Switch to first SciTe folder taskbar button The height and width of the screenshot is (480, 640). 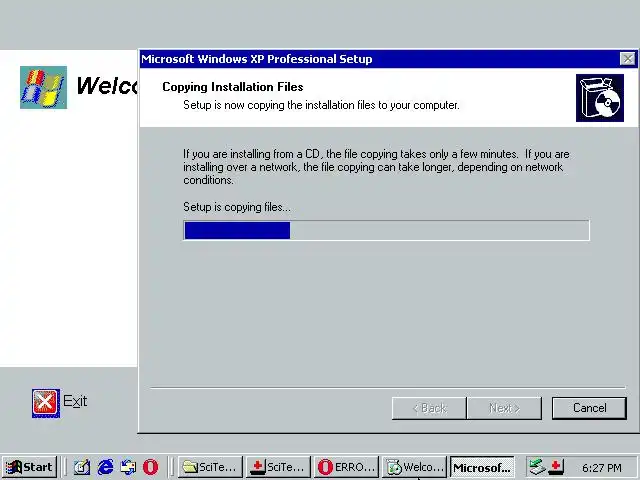click(210, 467)
